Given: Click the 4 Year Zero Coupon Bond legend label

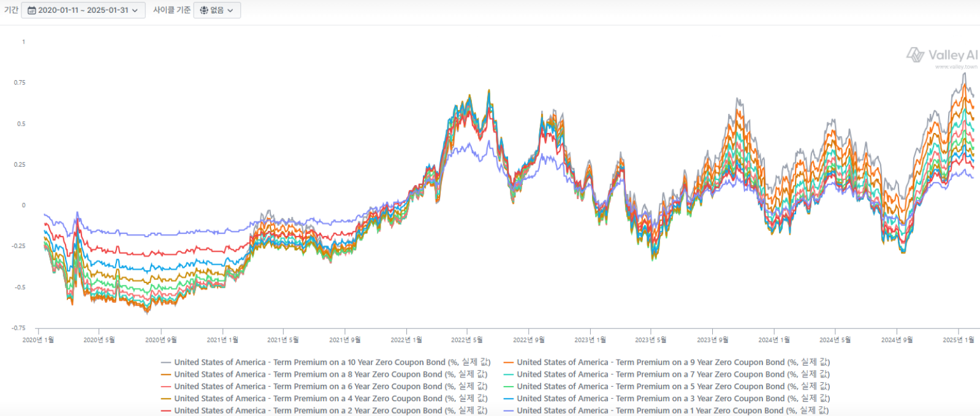Looking at the screenshot, I should coord(330,398).
